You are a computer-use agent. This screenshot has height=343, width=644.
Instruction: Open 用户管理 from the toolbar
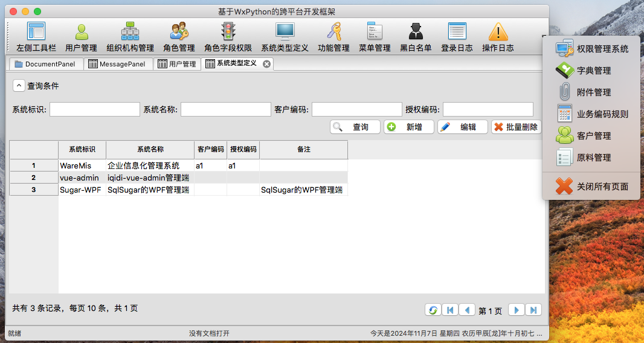(x=82, y=37)
